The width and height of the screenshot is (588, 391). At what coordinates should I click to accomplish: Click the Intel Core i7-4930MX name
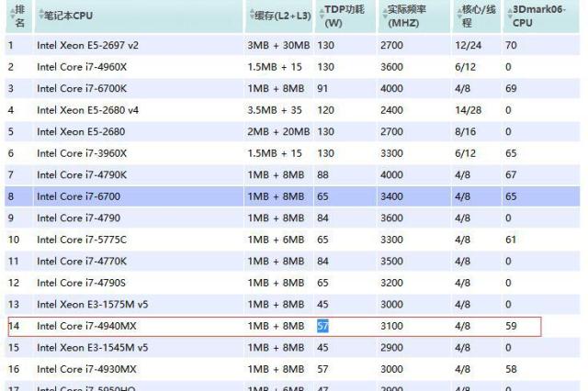point(86,369)
